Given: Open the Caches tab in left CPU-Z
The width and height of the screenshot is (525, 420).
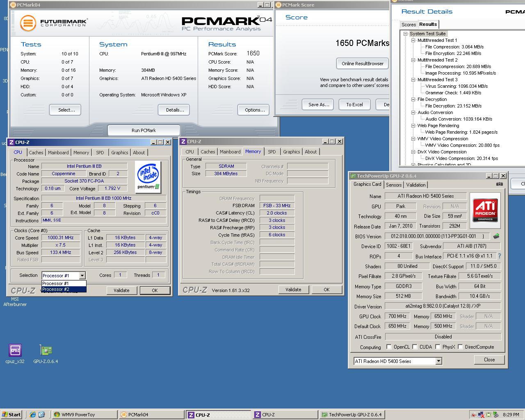Looking at the screenshot, I should 36,153.
